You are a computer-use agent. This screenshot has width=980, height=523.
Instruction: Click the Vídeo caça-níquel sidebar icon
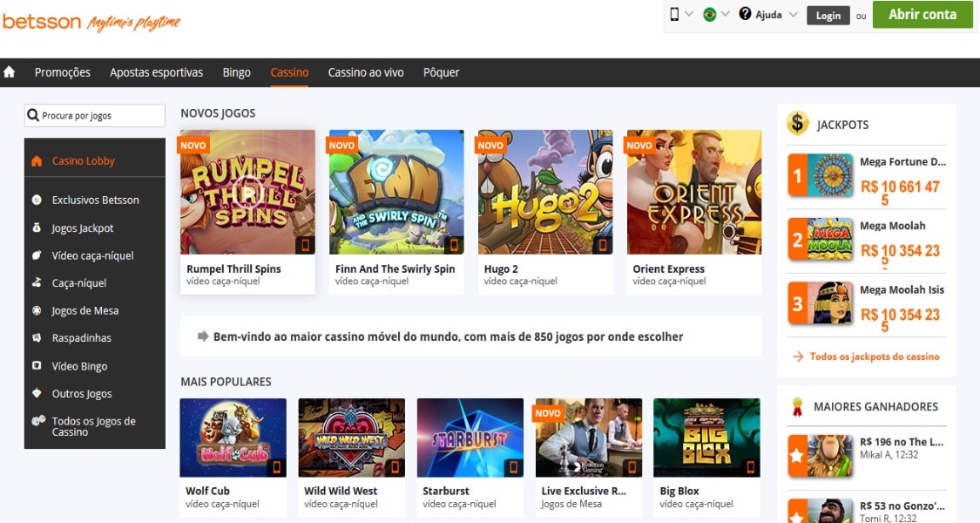coord(37,255)
